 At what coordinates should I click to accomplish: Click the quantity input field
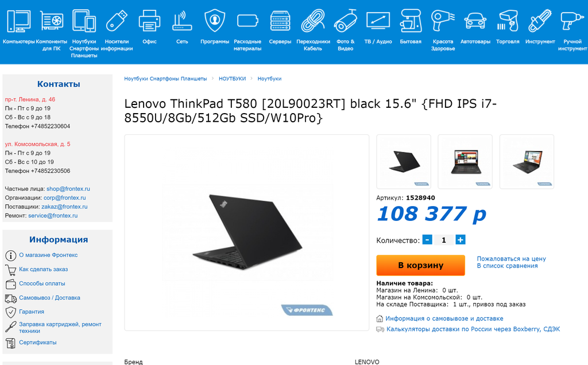tap(444, 240)
